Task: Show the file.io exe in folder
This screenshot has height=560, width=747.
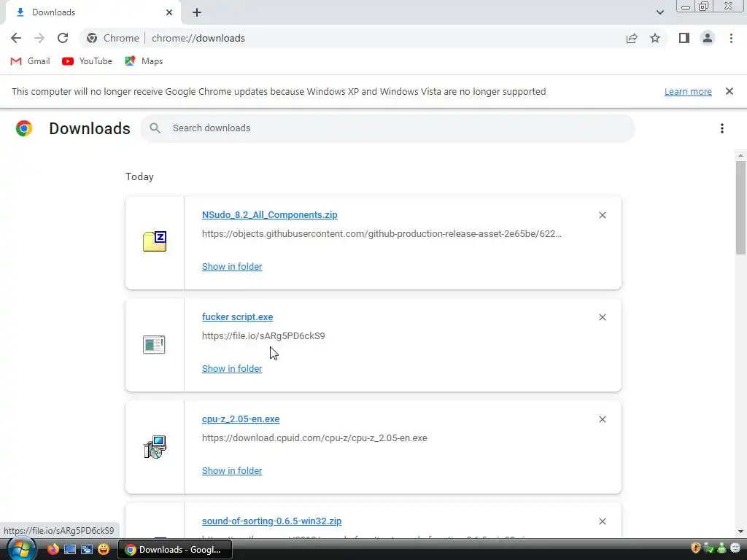Action: click(232, 368)
